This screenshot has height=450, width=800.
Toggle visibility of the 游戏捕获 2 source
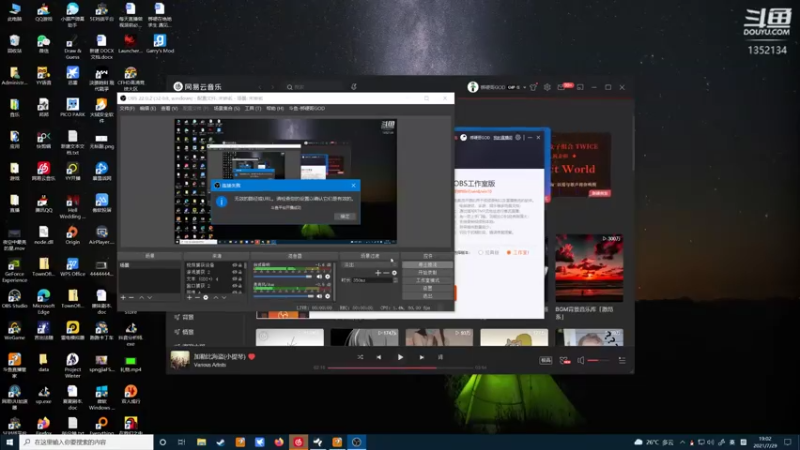(x=235, y=272)
